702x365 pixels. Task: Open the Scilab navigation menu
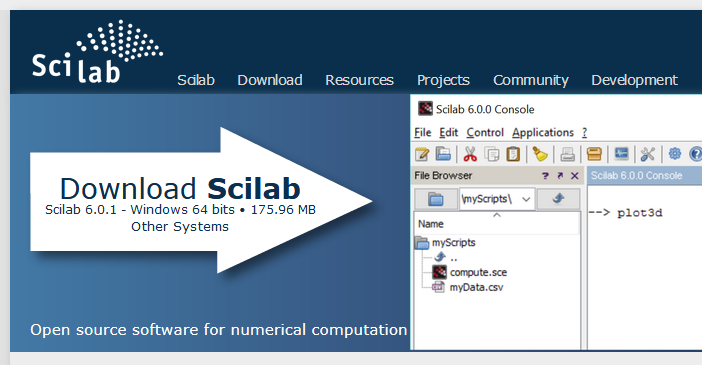(x=196, y=80)
